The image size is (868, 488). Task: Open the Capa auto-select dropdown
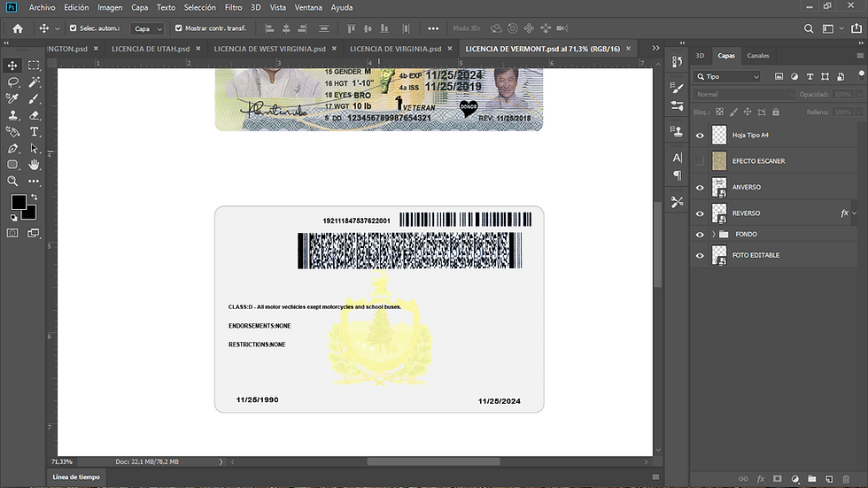coord(147,28)
